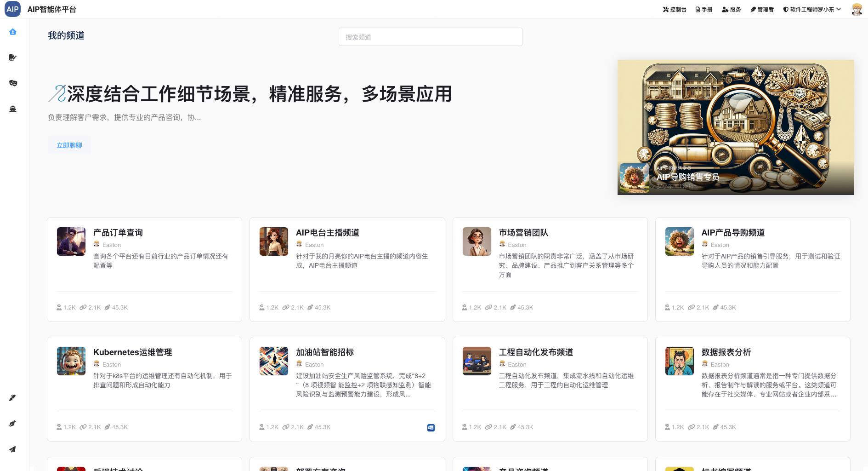Click the AIP电台主播频道 avatar image
The height and width of the screenshot is (471, 868).
(274, 241)
